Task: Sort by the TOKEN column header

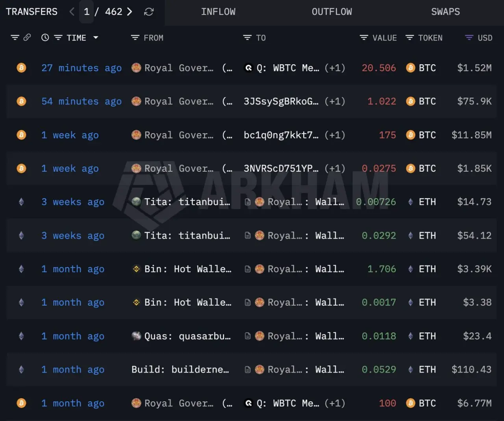Action: coord(430,38)
